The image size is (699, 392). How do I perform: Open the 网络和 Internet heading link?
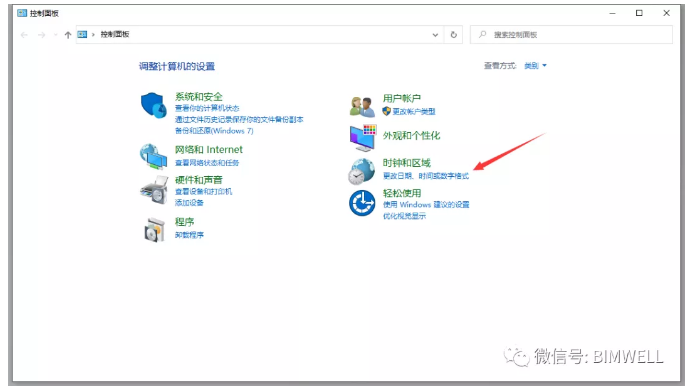click(x=209, y=149)
